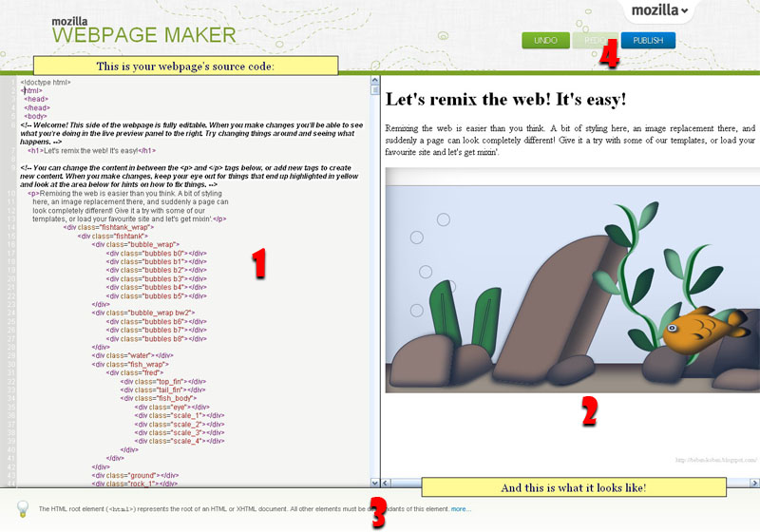This screenshot has height=532, width=760.
Task: Open the 'more...' link in hint bar
Action: tap(461, 509)
